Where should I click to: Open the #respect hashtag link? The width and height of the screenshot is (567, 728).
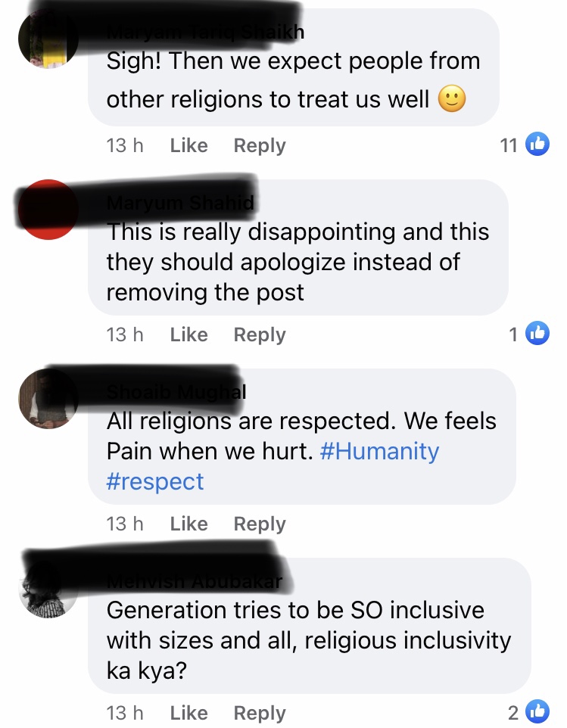[154, 482]
